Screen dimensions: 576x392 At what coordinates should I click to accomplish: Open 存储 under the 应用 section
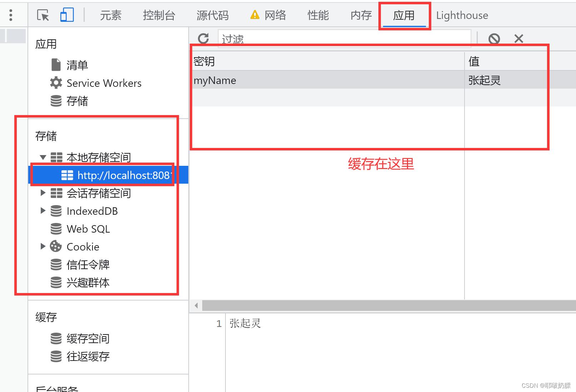[x=77, y=101]
